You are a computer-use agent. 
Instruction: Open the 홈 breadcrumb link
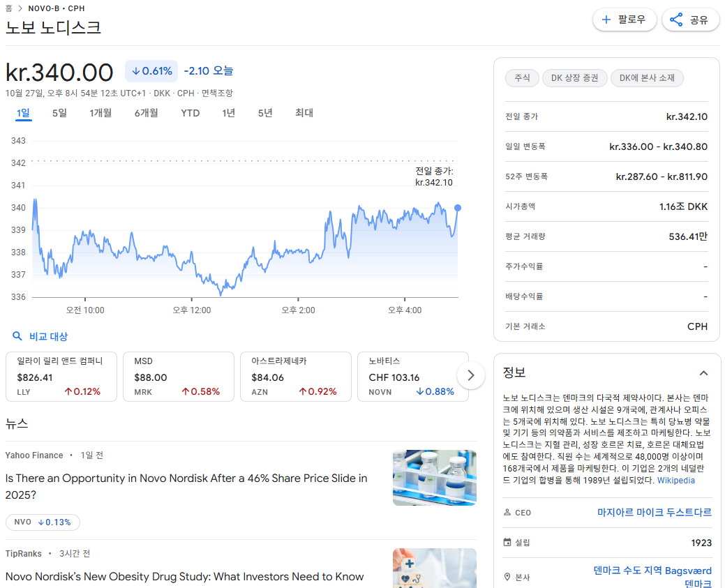point(9,8)
